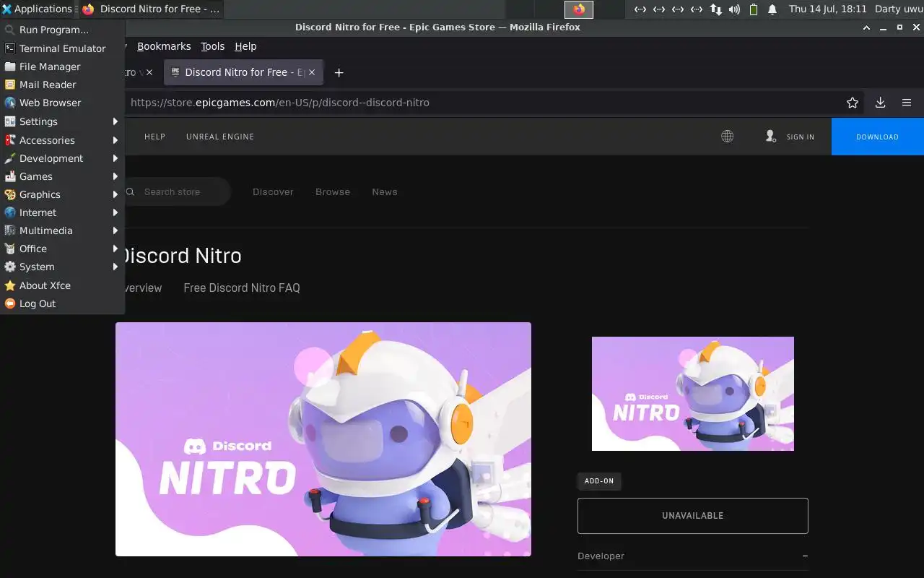Image resolution: width=924 pixels, height=578 pixels.
Task: Expand the Multimedia submenu
Action: tap(62, 230)
